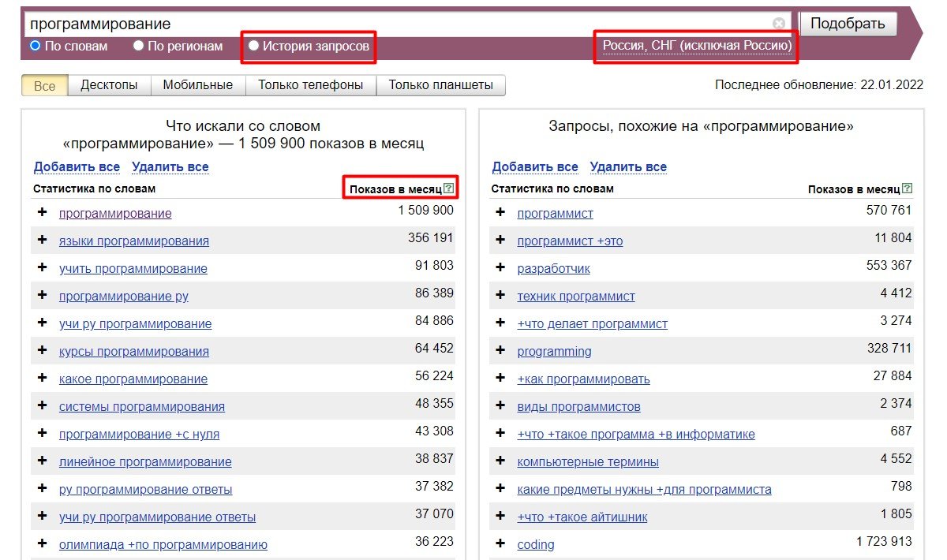This screenshot has width=947, height=560.
Task: Click 'Добавить все' in the similar queries panel
Action: pyautogui.click(x=535, y=166)
